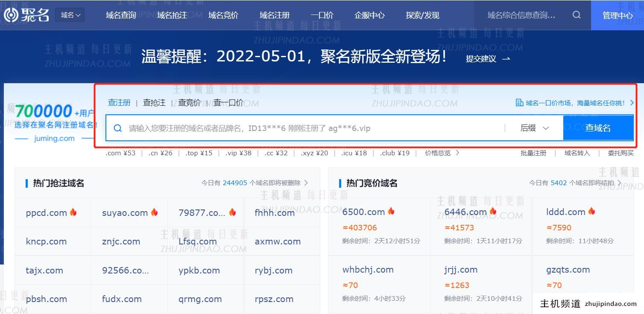
Task: Click the flame icon beside 6500.com
Action: pos(391,211)
